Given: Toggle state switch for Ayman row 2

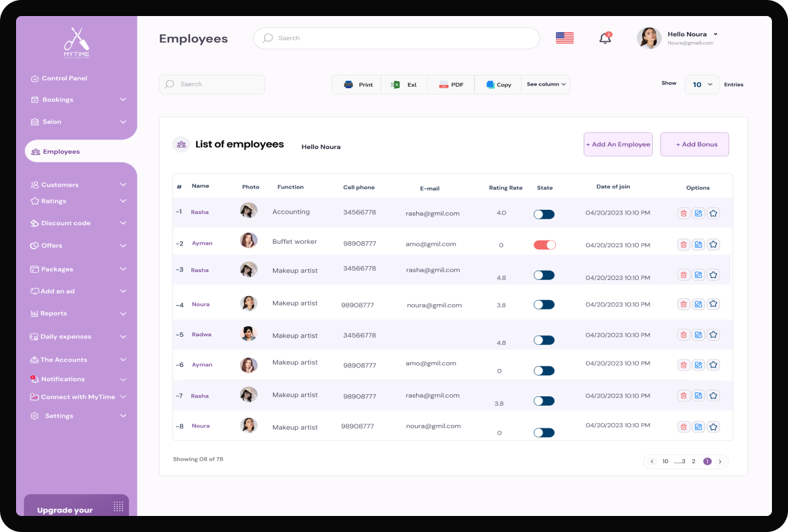Looking at the screenshot, I should 545,245.
